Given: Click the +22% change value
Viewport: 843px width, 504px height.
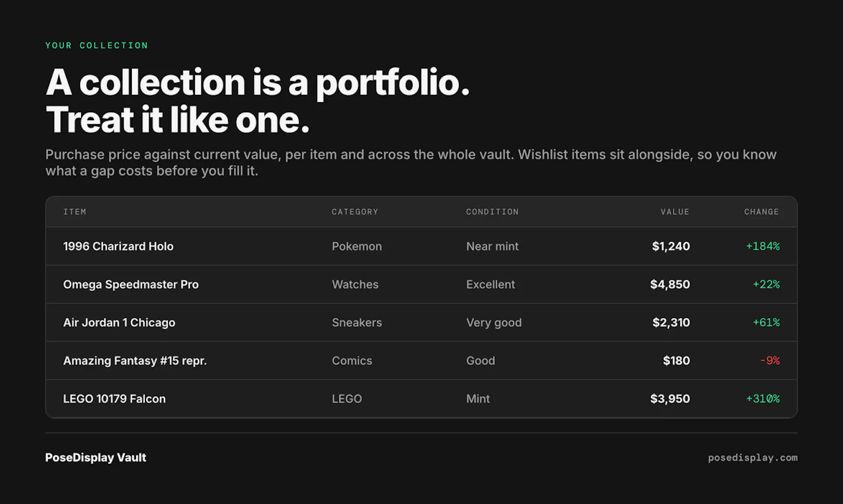Looking at the screenshot, I should pyautogui.click(x=766, y=284).
